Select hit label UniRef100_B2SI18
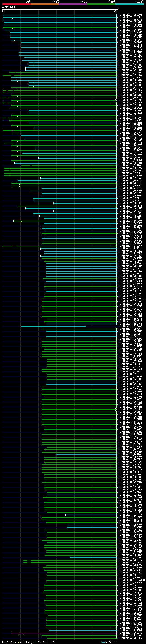This screenshot has width=146, height=644. pos(131,273)
